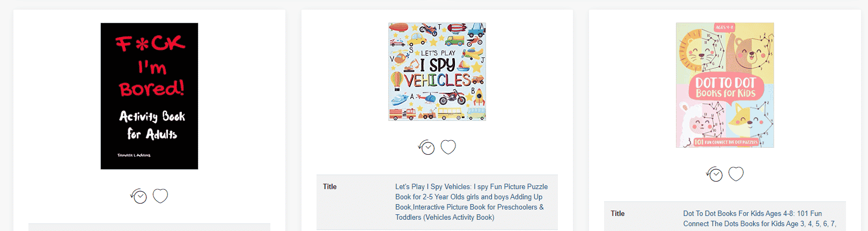Screen dimensions: 868x231
Task: Open the Dot To Dot Books For Kids link
Action: click(x=760, y=219)
